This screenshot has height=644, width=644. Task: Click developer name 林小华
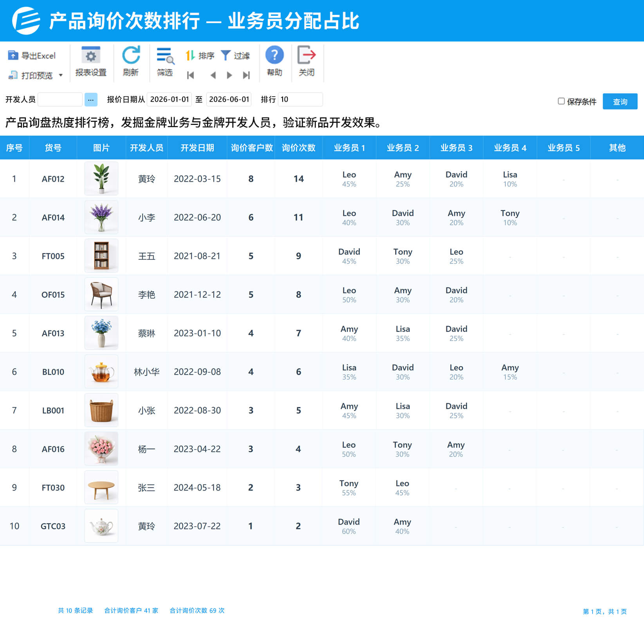point(146,372)
